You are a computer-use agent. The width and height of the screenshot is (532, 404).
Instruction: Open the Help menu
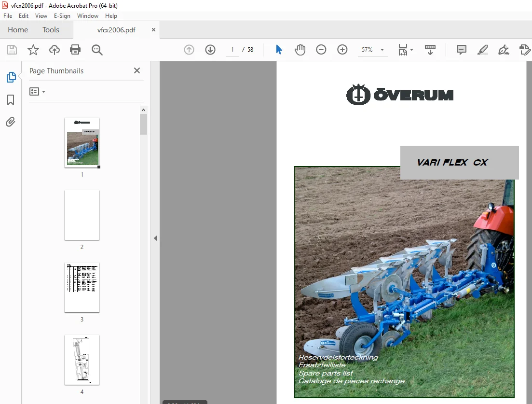(111, 16)
